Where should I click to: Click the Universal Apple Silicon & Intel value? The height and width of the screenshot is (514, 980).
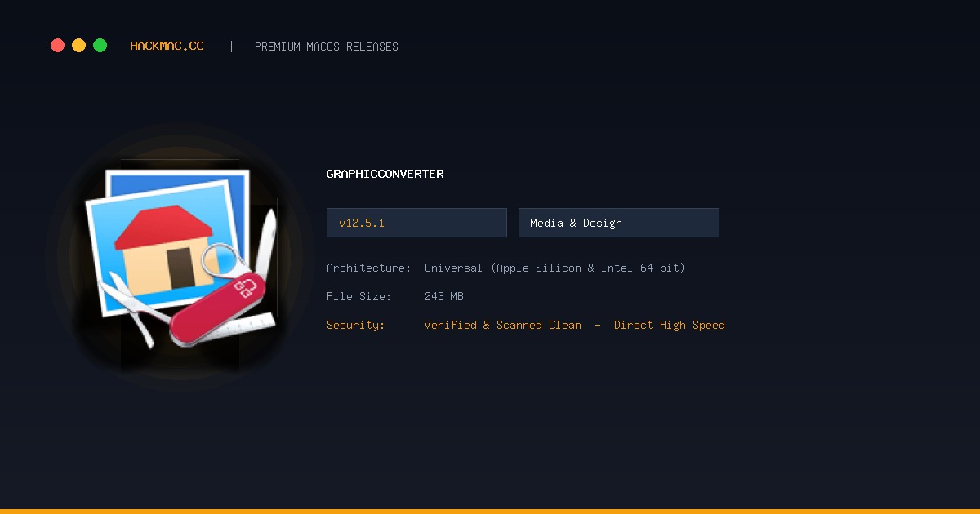click(x=555, y=268)
